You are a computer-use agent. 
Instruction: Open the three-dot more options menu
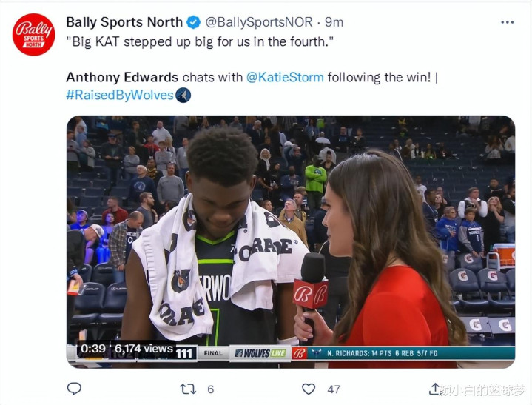508,22
